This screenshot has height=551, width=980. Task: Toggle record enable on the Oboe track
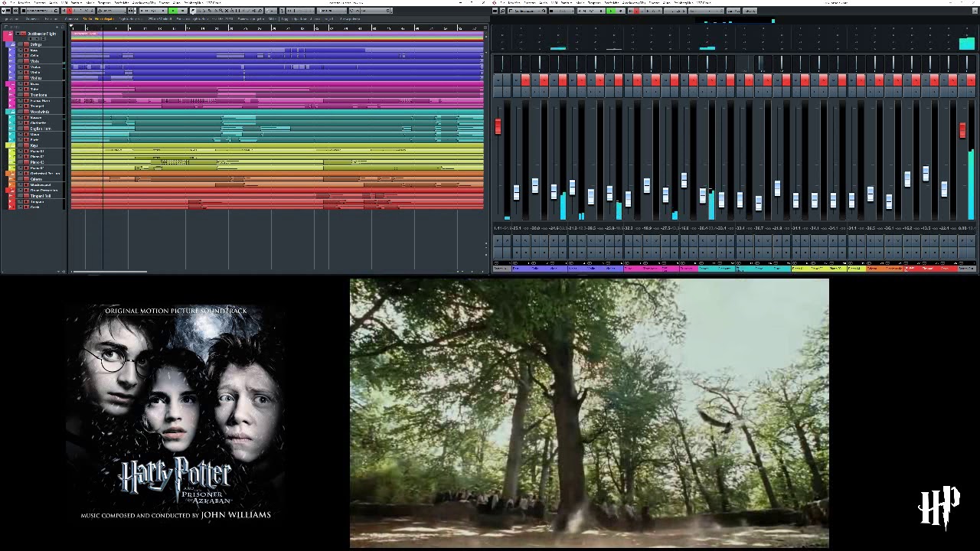(x=26, y=135)
